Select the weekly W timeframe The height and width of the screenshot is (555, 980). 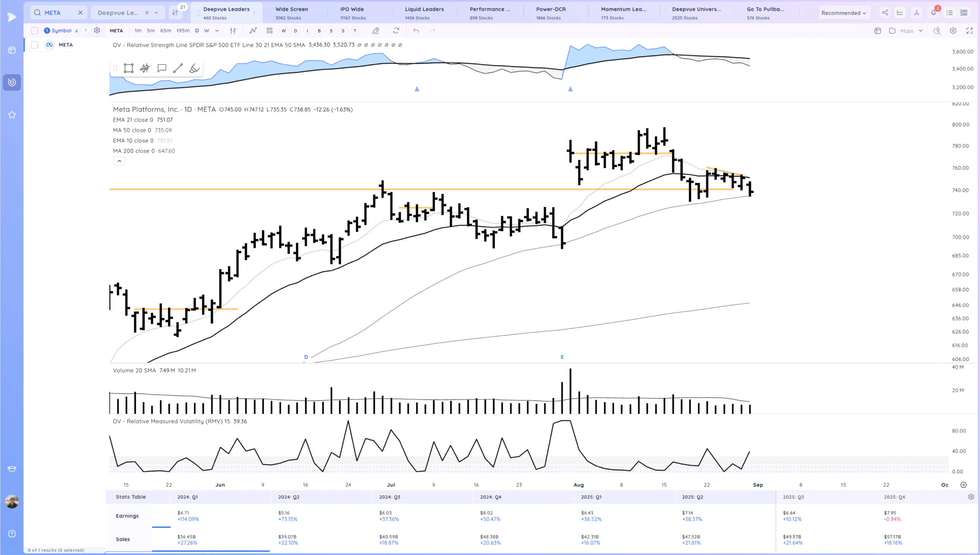[206, 31]
